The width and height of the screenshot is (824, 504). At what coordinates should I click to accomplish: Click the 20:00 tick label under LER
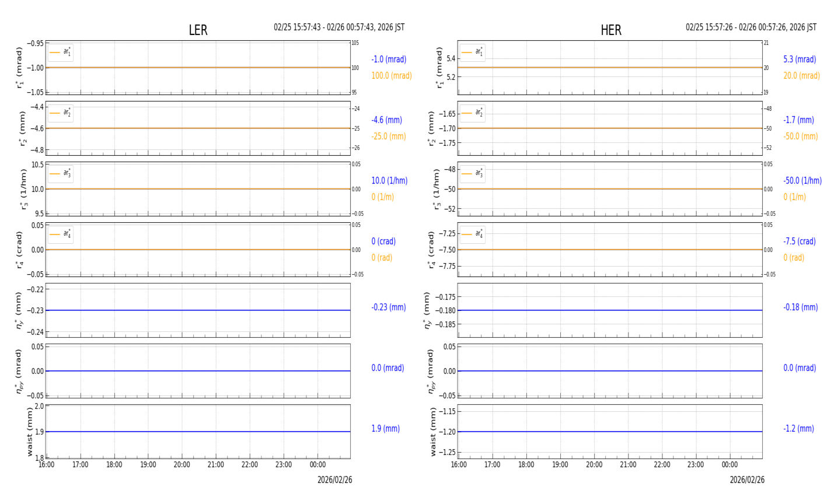pyautogui.click(x=182, y=465)
